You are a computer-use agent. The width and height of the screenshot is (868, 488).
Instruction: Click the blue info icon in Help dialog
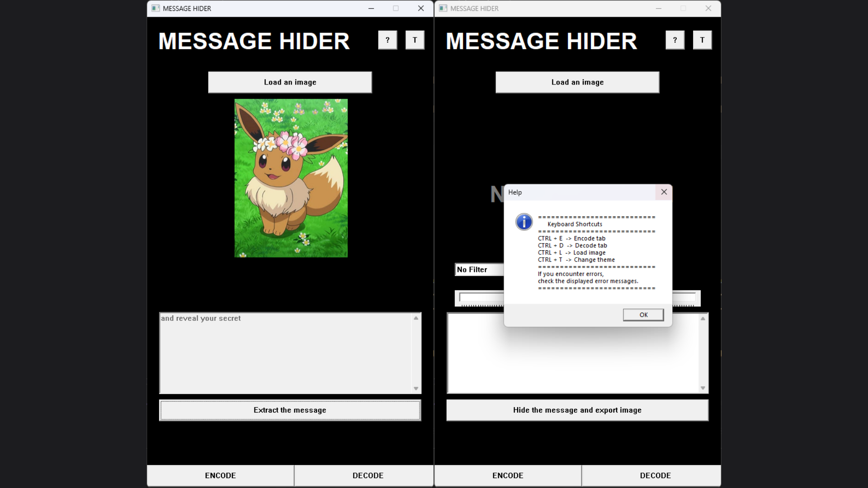[524, 222]
